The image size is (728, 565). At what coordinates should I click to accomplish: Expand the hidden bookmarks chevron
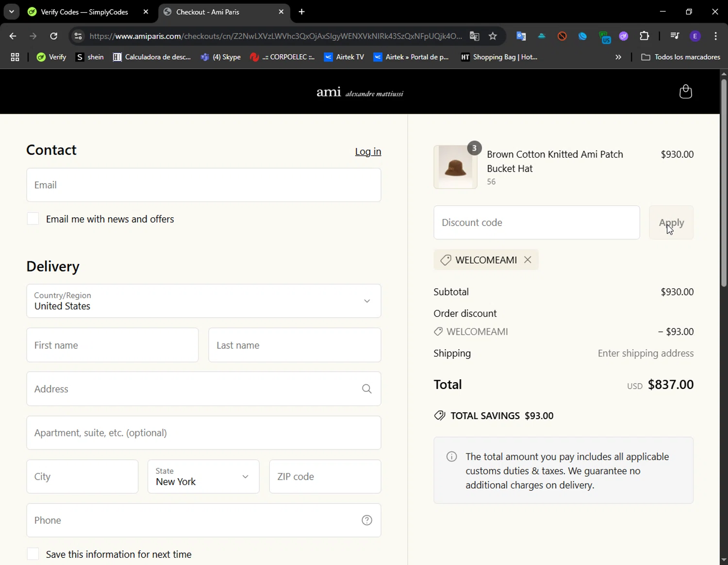pyautogui.click(x=618, y=57)
